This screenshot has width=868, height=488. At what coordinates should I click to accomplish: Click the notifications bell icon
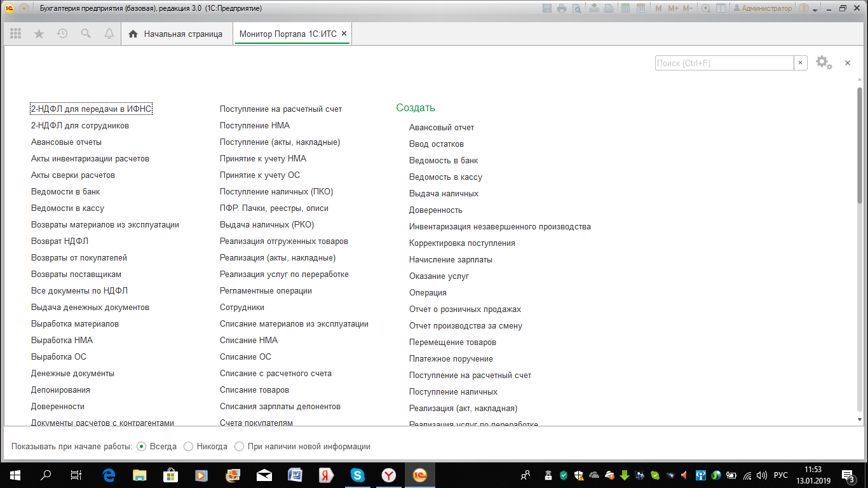(x=109, y=34)
